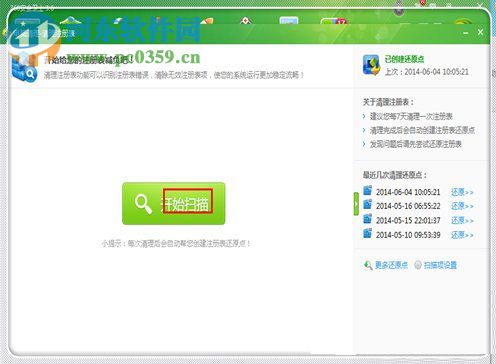Click the file icon beside 2014-05-16 06:55:22
This screenshot has width=496, height=364.
click(x=367, y=204)
